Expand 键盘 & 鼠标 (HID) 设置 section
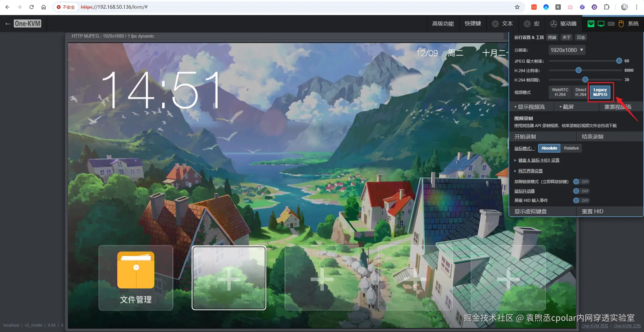Viewport: 644px width, 332px height. (539, 160)
